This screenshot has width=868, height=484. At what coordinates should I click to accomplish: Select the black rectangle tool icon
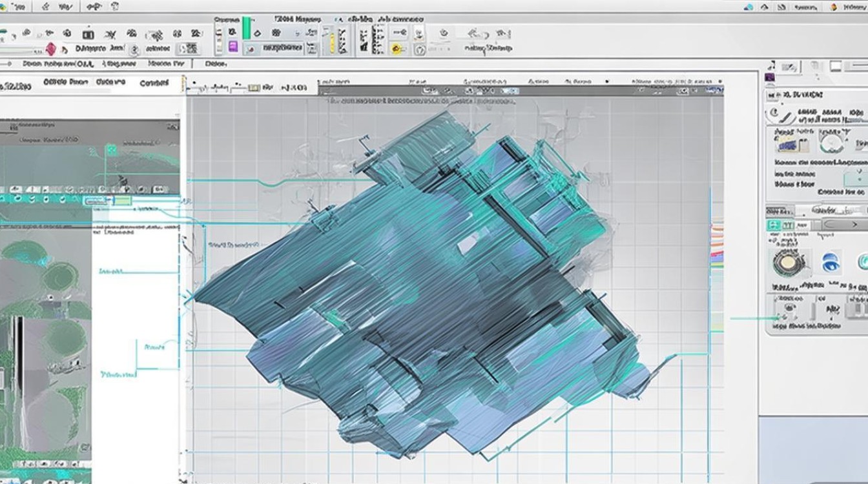(88, 34)
